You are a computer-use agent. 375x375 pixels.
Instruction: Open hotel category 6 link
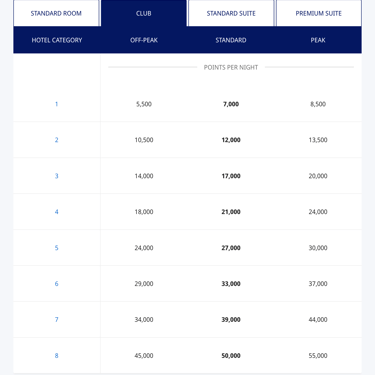[56, 284]
